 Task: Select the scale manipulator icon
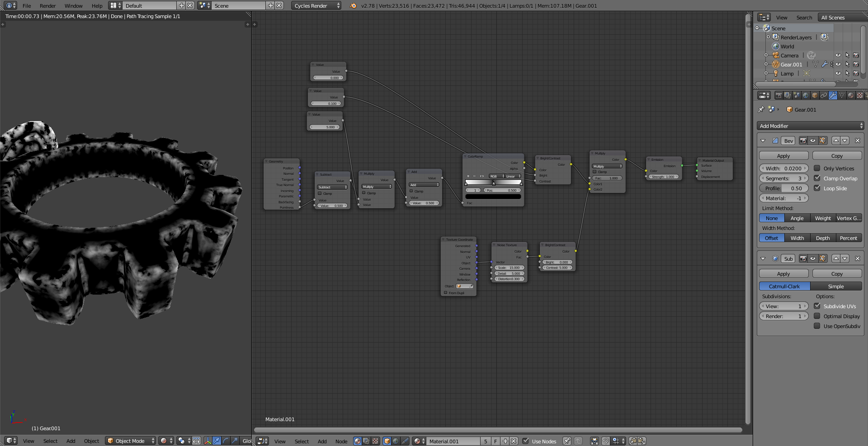(x=235, y=441)
